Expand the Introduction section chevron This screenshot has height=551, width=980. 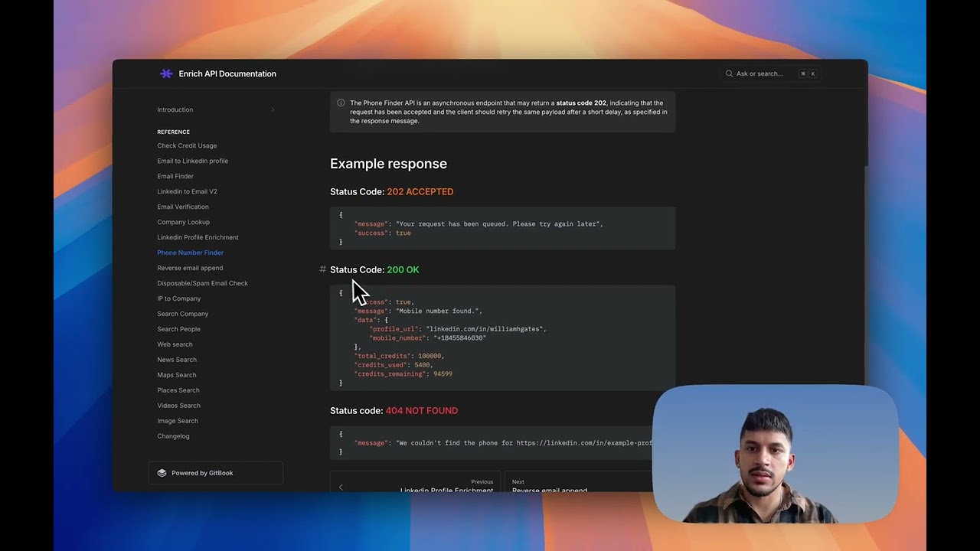pyautogui.click(x=273, y=109)
